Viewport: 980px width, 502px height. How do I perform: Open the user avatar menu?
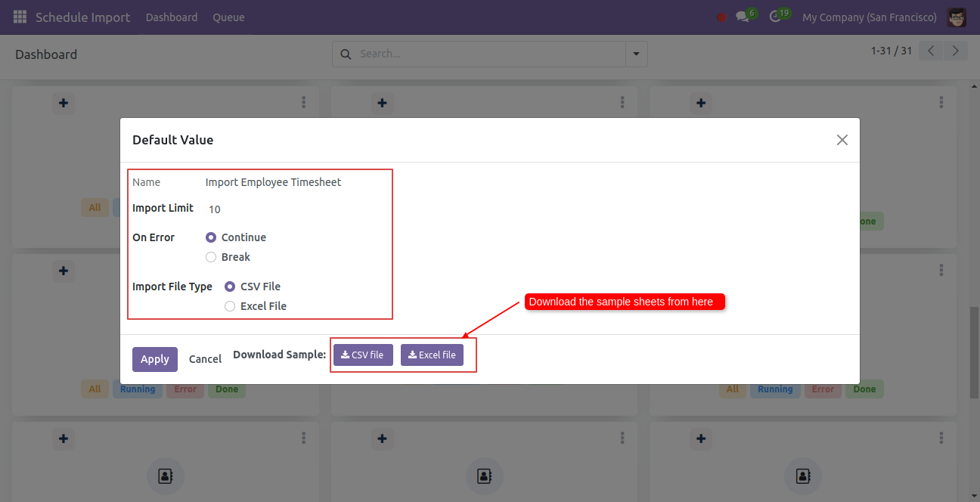point(957,17)
